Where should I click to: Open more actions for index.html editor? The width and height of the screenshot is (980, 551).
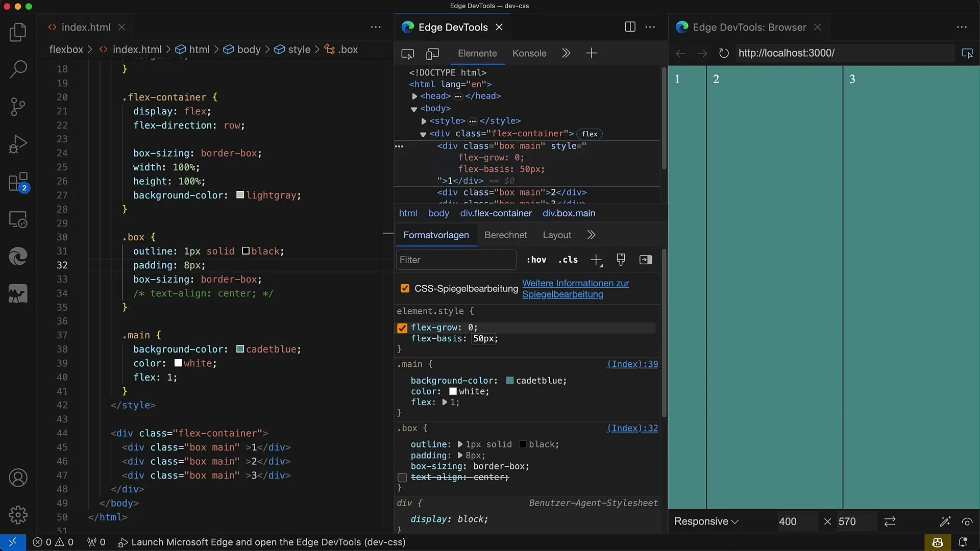(x=376, y=27)
